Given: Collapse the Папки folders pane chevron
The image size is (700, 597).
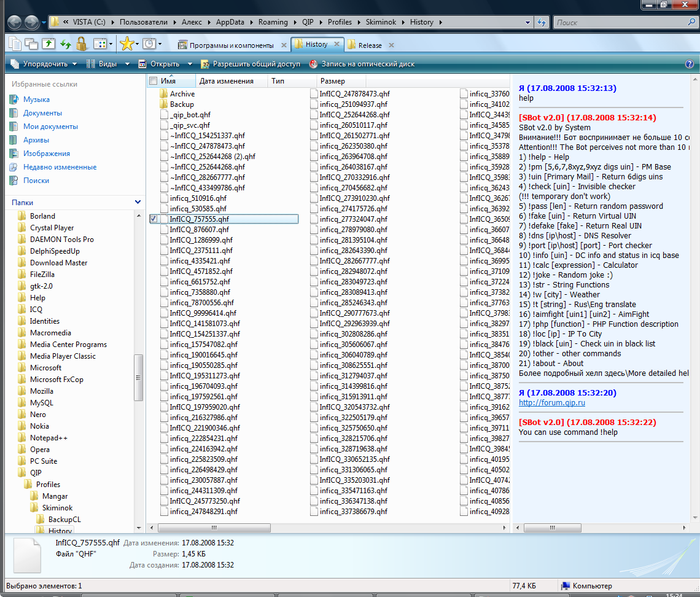Looking at the screenshot, I should click(138, 202).
